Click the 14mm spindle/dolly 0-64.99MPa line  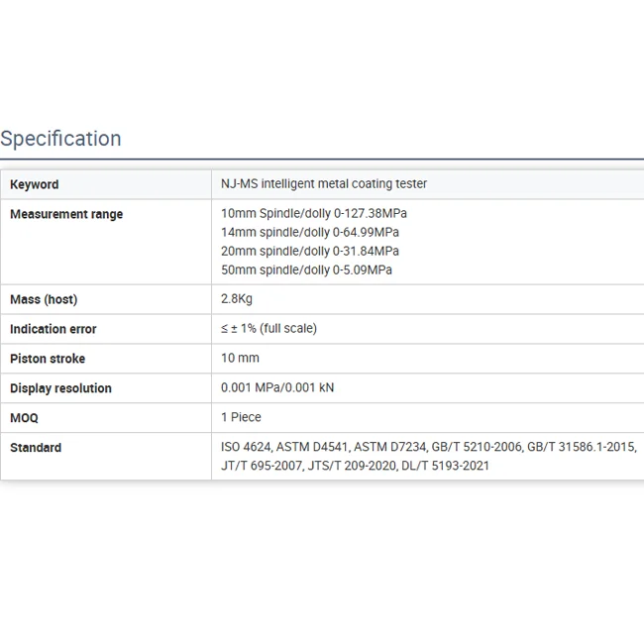310,232
